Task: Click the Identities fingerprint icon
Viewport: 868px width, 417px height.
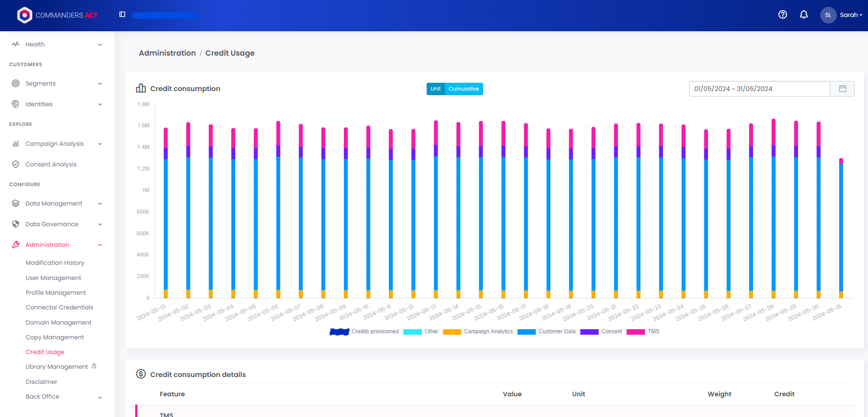Action: [x=16, y=104]
